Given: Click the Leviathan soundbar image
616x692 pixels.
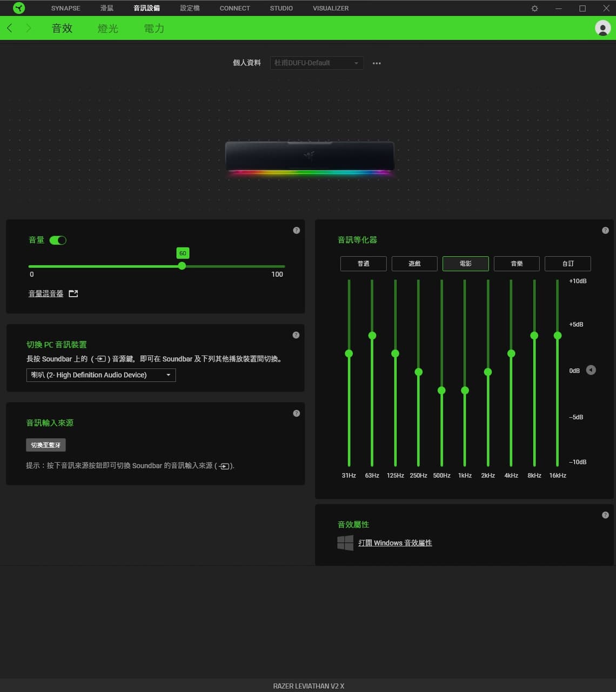Looking at the screenshot, I should coord(310,158).
